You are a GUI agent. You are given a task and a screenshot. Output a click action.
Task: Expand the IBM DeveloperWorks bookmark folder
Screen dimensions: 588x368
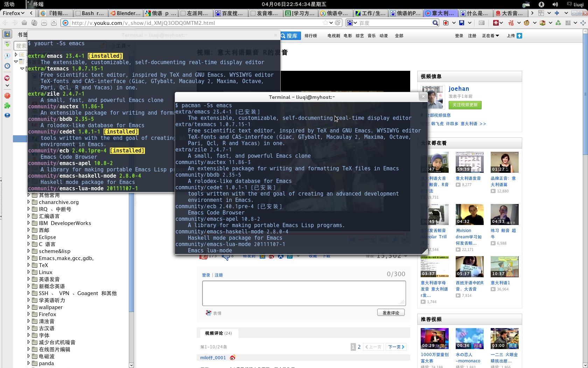click(29, 223)
